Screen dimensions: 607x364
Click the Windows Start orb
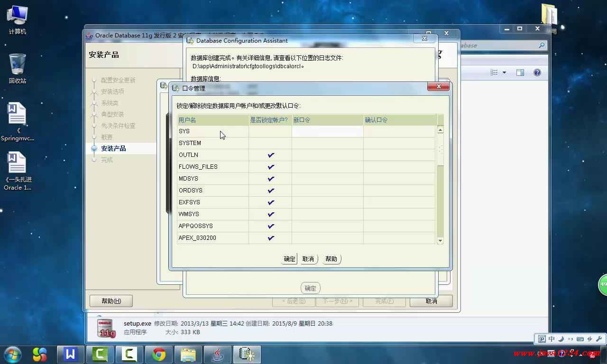[x=12, y=354]
